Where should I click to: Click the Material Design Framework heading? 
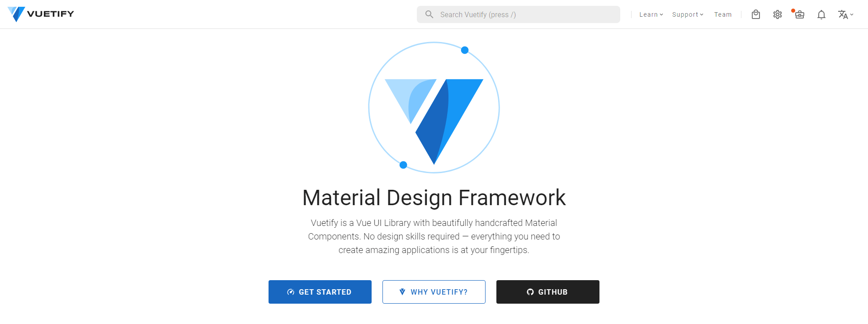click(x=434, y=198)
